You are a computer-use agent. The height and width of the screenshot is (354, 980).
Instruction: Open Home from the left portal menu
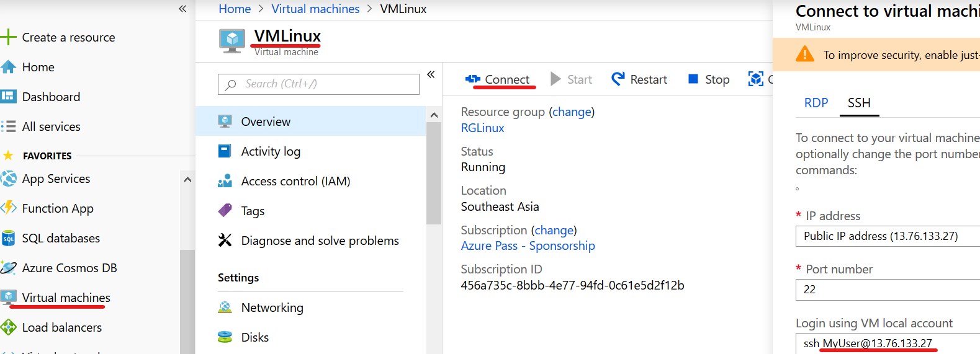click(x=38, y=67)
